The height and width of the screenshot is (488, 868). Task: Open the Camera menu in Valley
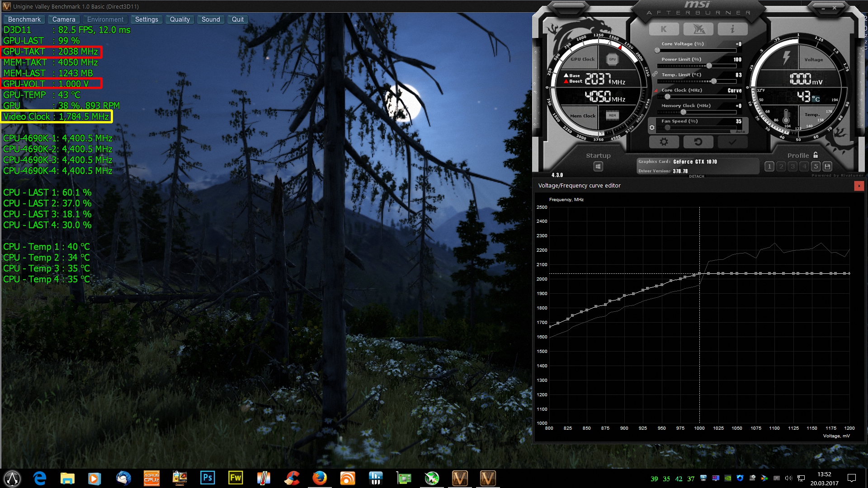point(64,19)
